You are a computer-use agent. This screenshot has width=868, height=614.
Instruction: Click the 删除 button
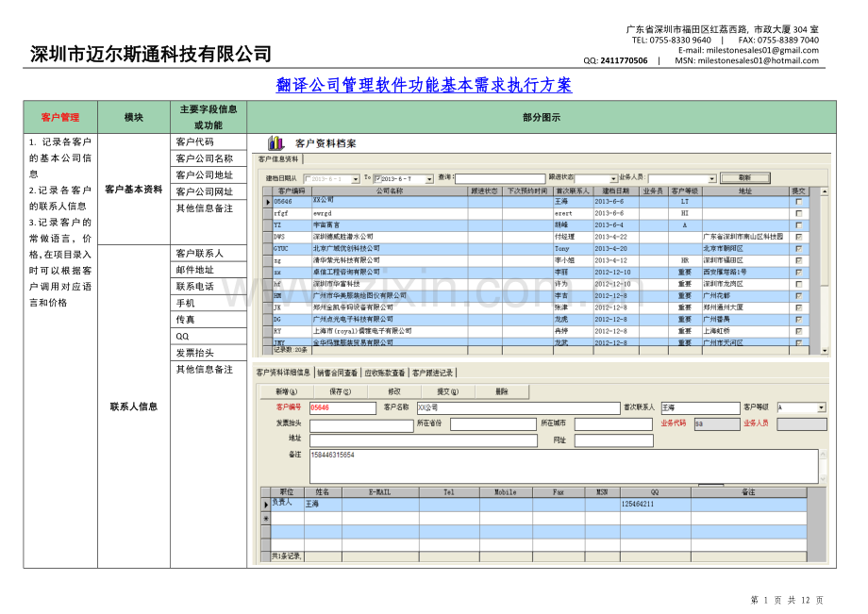502,391
